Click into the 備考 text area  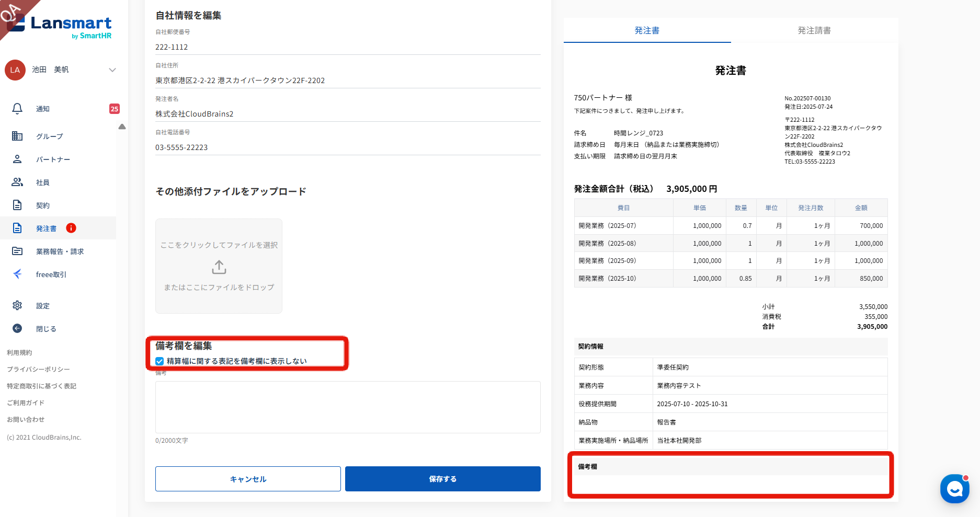click(348, 407)
